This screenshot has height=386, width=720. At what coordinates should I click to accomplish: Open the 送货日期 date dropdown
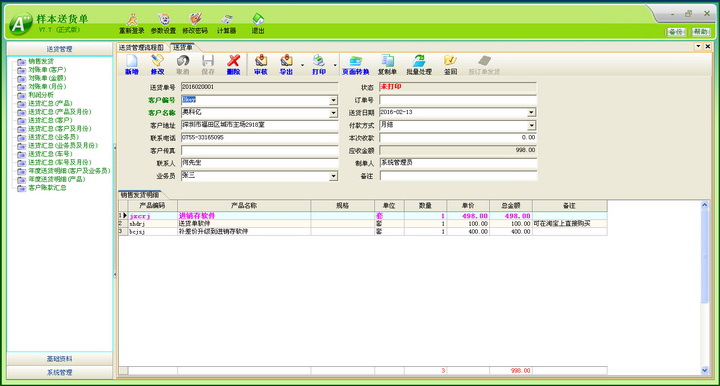532,112
